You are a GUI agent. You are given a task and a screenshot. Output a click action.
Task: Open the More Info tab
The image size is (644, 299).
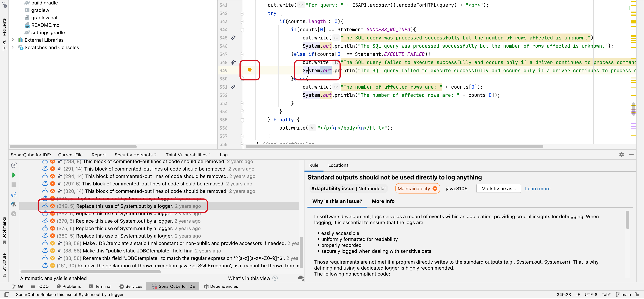pyautogui.click(x=383, y=201)
